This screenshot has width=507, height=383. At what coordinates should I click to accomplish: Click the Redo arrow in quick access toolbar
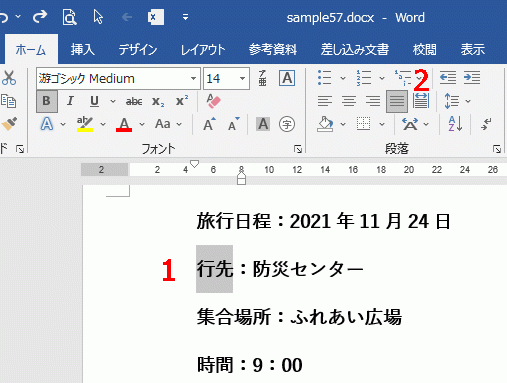tap(40, 17)
